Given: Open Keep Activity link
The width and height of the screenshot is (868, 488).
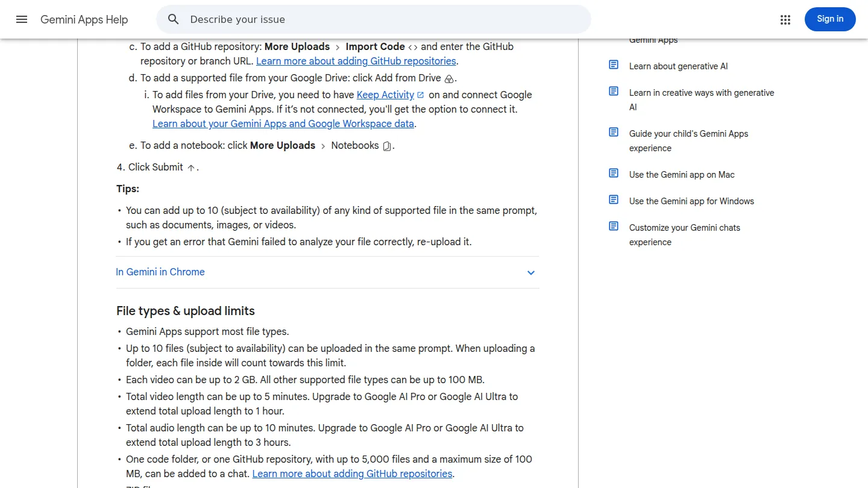Looking at the screenshot, I should point(385,95).
